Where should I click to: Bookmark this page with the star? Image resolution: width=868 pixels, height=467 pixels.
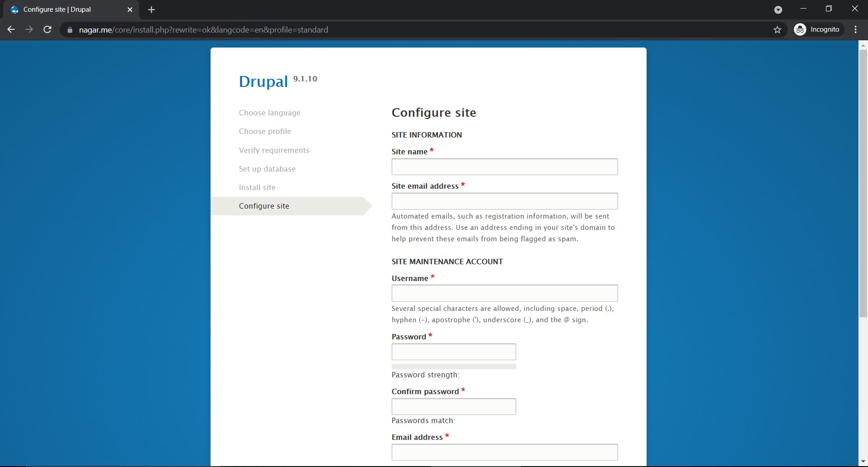pos(777,30)
